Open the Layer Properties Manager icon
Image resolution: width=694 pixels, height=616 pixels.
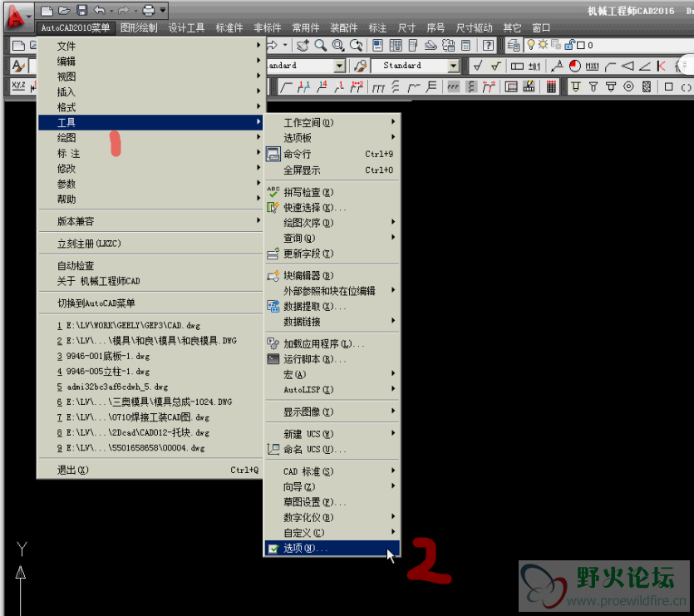[514, 45]
